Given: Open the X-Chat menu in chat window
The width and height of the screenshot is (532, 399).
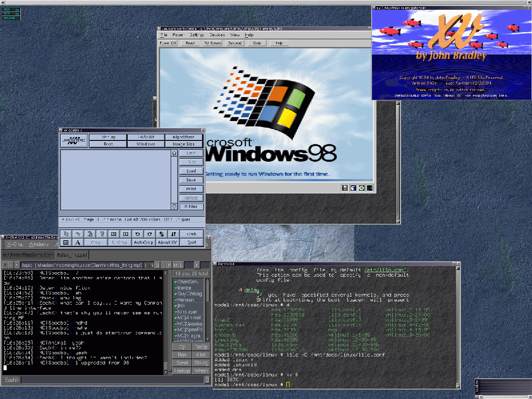Looking at the screenshot, I should tap(15, 244).
